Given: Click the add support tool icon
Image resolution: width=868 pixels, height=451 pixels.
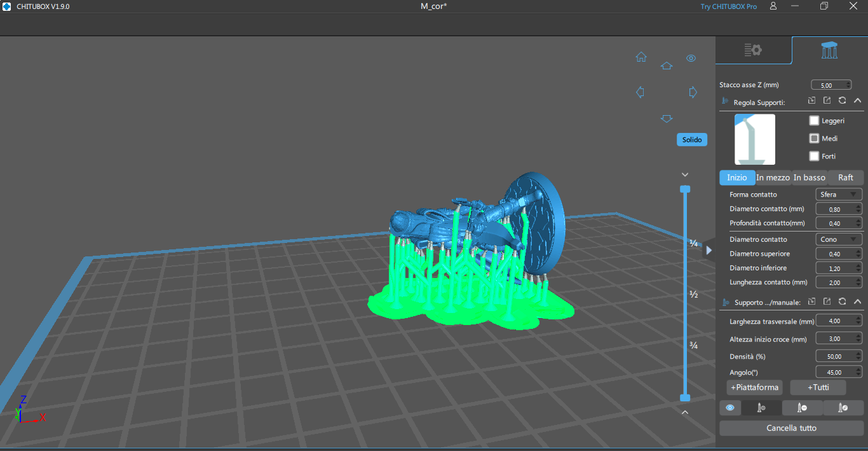Looking at the screenshot, I should (761, 408).
